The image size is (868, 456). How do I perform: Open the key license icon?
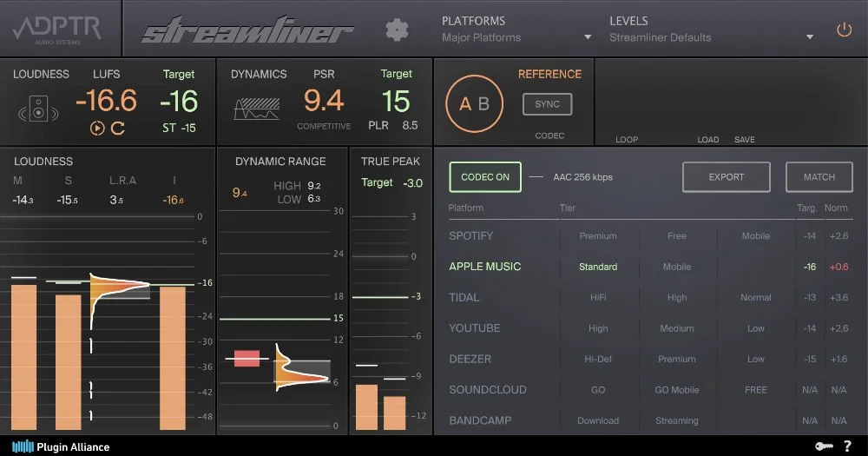point(824,446)
